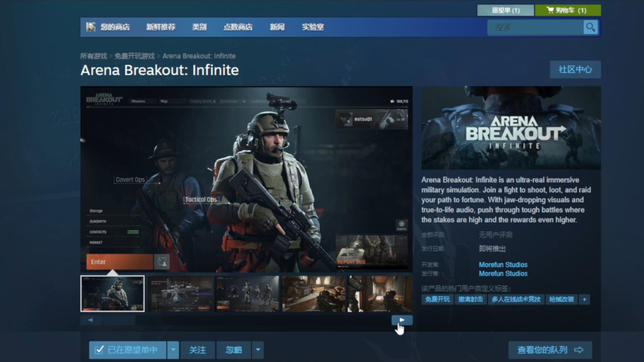644x362 pixels.
Task: Select the third squad lineup thumbnail
Action: coord(247,294)
